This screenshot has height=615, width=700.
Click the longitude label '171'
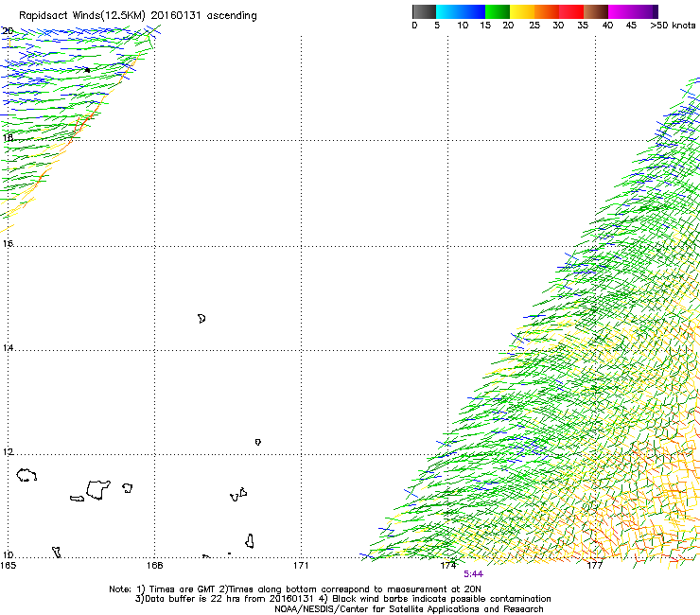point(301,566)
